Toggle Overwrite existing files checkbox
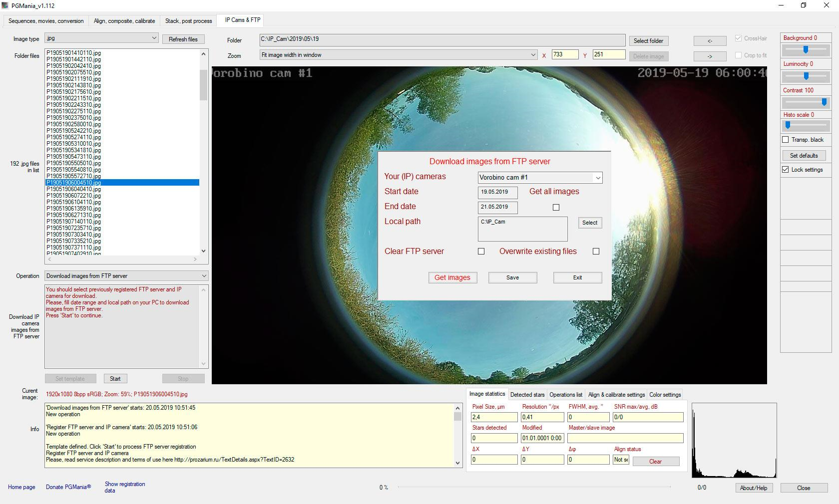839x504 pixels. [x=596, y=252]
